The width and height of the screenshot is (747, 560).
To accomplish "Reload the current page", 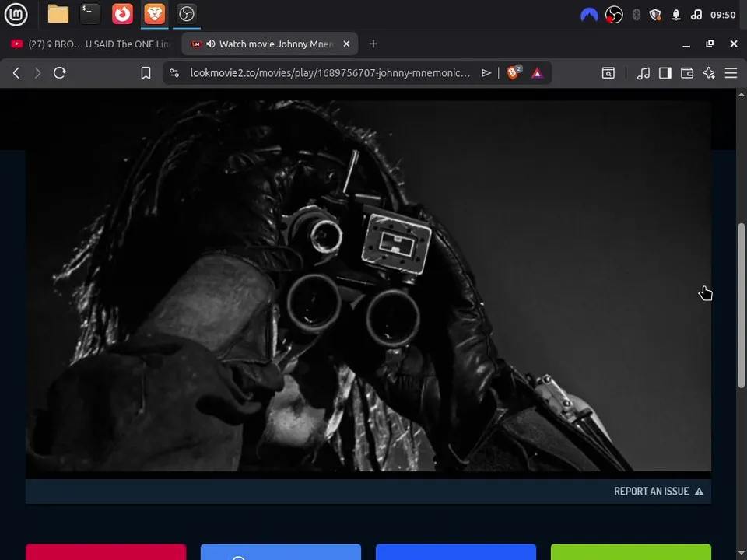I will pos(60,73).
